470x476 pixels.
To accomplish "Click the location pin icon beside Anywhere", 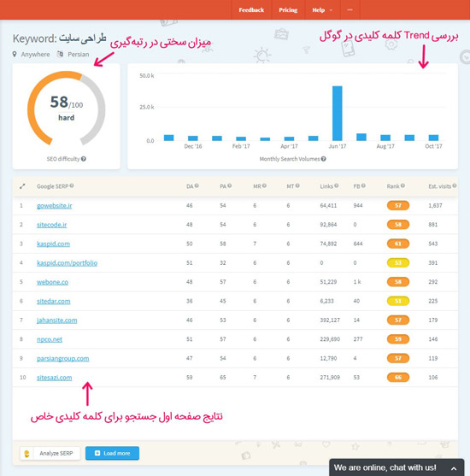I will [x=15, y=55].
